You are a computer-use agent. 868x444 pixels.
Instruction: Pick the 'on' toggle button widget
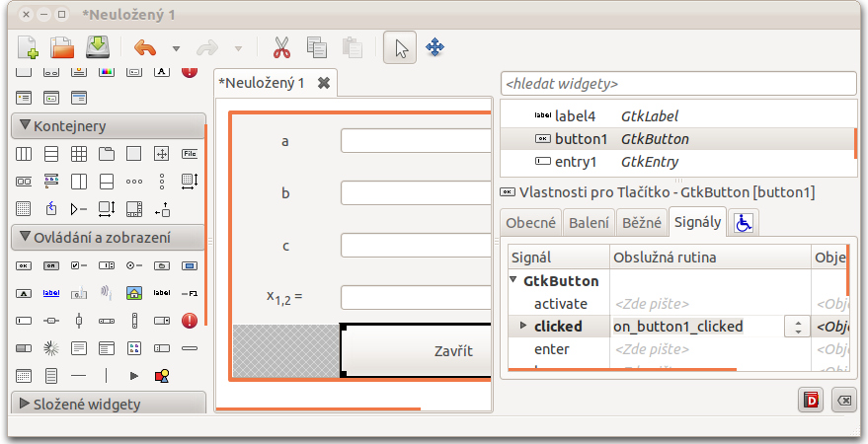coord(51,266)
